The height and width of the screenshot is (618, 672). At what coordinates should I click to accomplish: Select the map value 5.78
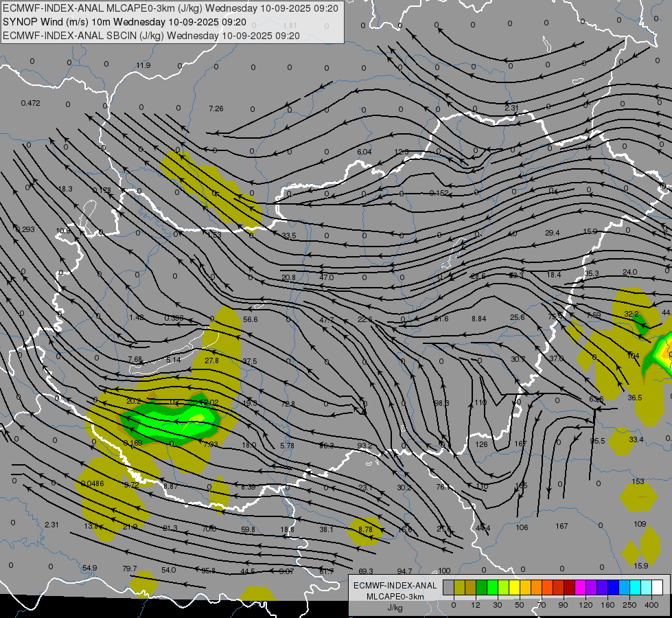[287, 446]
